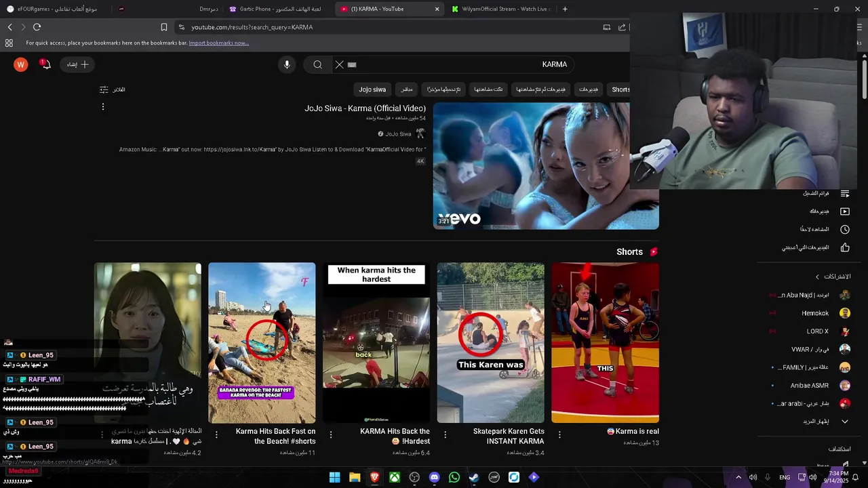This screenshot has width=868, height=488.
Task: Go back using the browser back arrow
Action: 9,27
